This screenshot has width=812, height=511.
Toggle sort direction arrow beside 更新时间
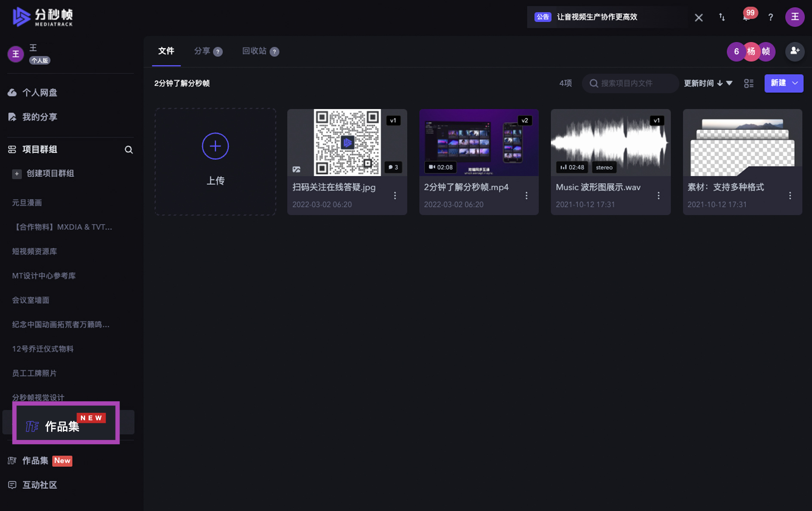tap(720, 83)
